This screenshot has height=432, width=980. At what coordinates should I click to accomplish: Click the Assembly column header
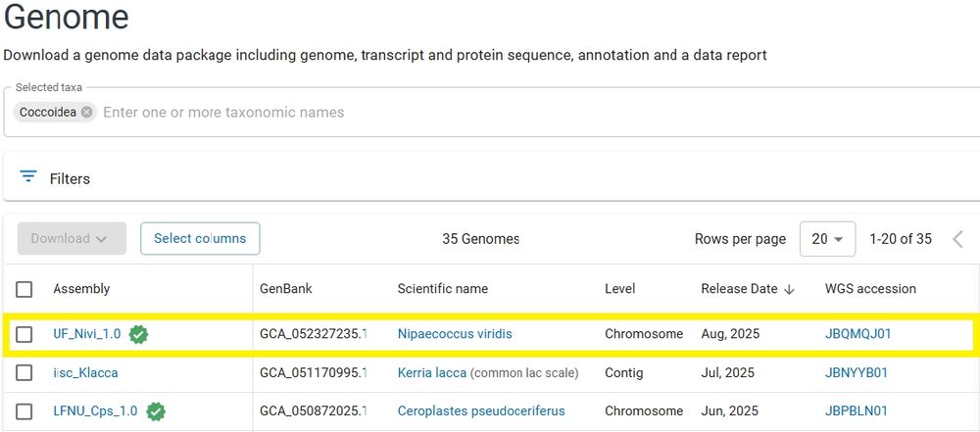click(81, 289)
